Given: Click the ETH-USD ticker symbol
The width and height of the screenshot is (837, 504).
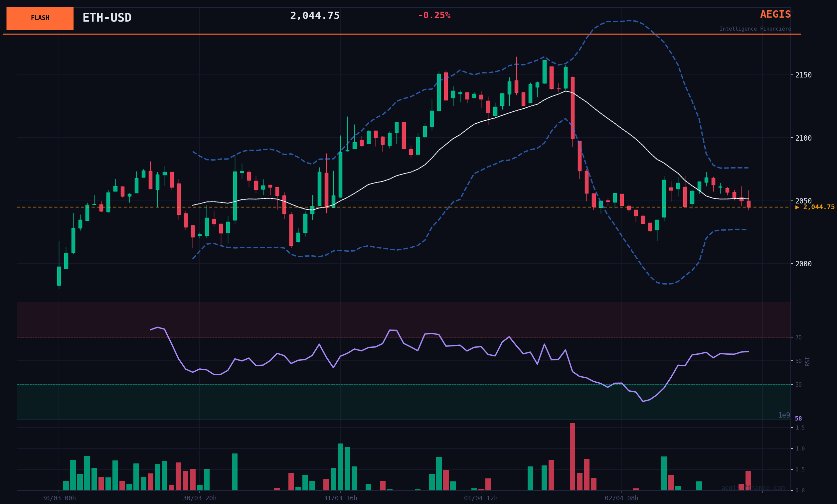Looking at the screenshot, I should [x=107, y=18].
